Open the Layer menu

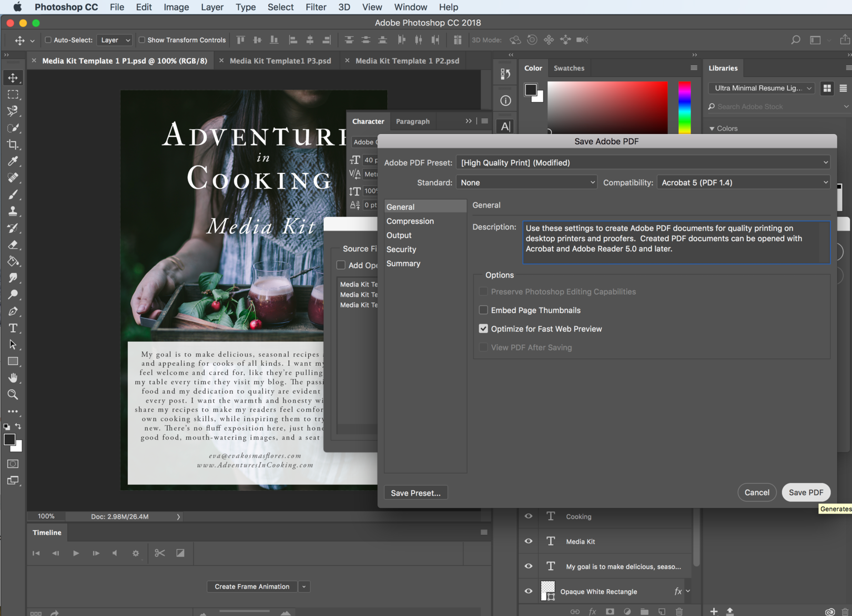(x=212, y=7)
